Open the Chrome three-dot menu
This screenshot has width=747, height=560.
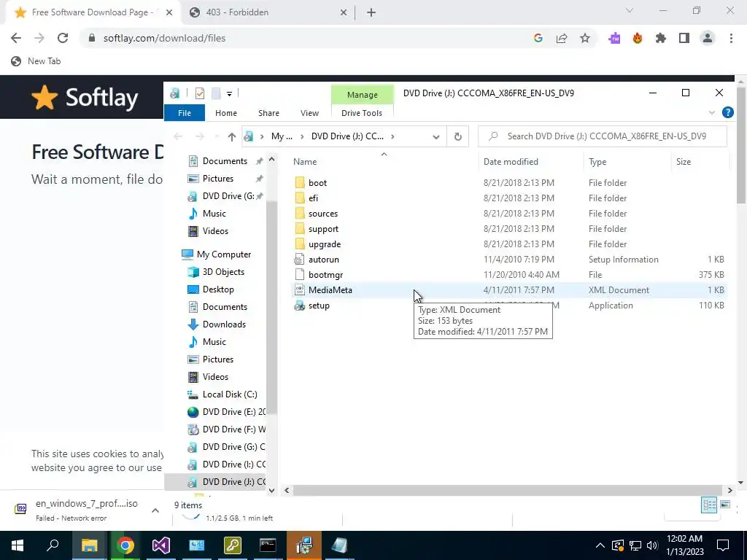[x=731, y=38]
